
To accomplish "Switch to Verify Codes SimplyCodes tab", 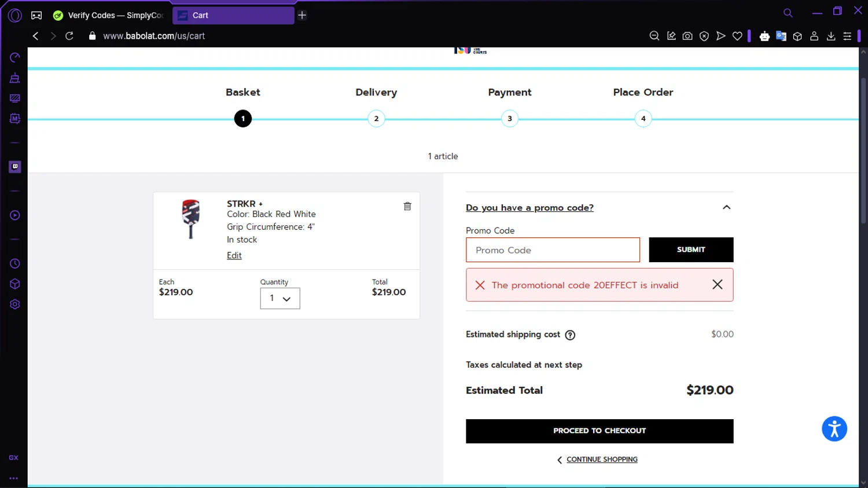I will click(x=108, y=16).
